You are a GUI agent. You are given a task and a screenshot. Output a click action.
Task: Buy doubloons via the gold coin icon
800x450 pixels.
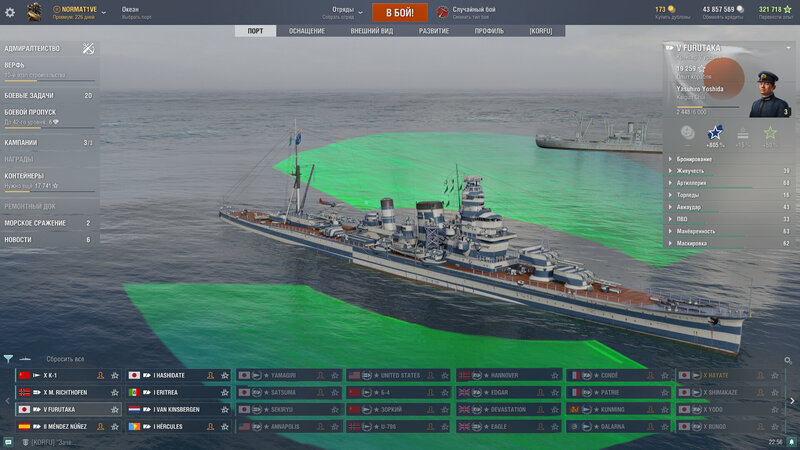(x=671, y=9)
